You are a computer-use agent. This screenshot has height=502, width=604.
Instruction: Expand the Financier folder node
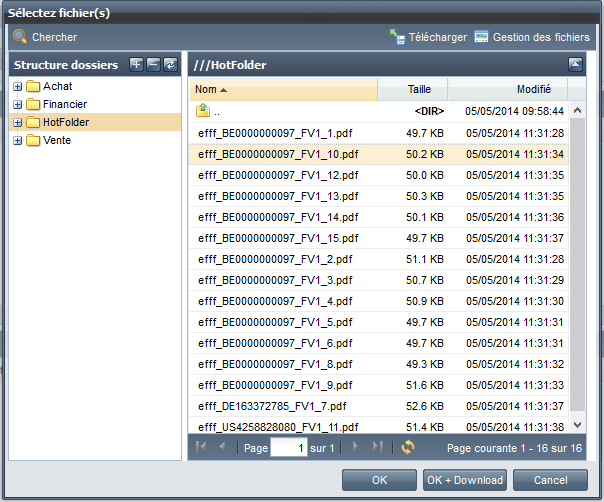(17, 104)
